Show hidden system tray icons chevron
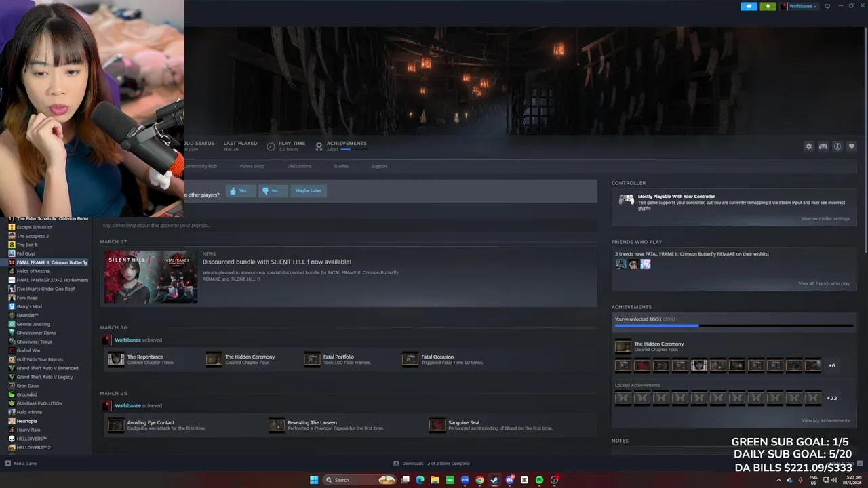This screenshot has height=488, width=868. coord(778,480)
